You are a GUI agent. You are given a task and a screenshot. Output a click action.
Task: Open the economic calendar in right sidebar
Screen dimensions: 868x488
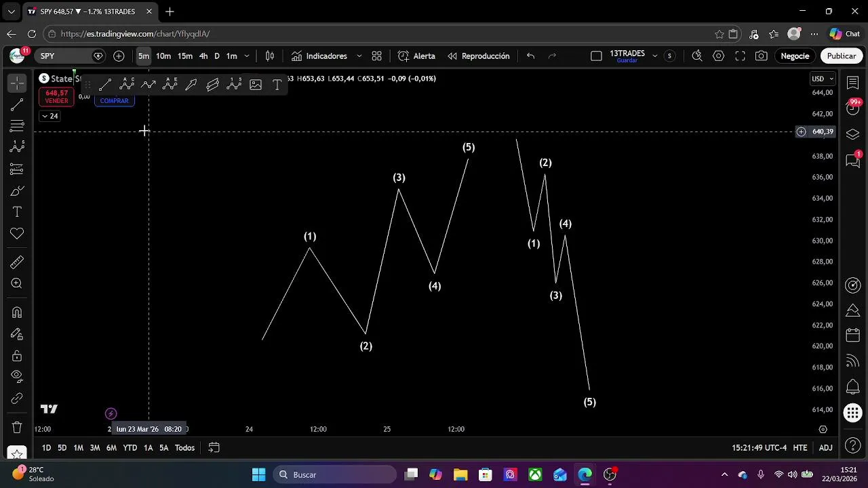tap(853, 335)
